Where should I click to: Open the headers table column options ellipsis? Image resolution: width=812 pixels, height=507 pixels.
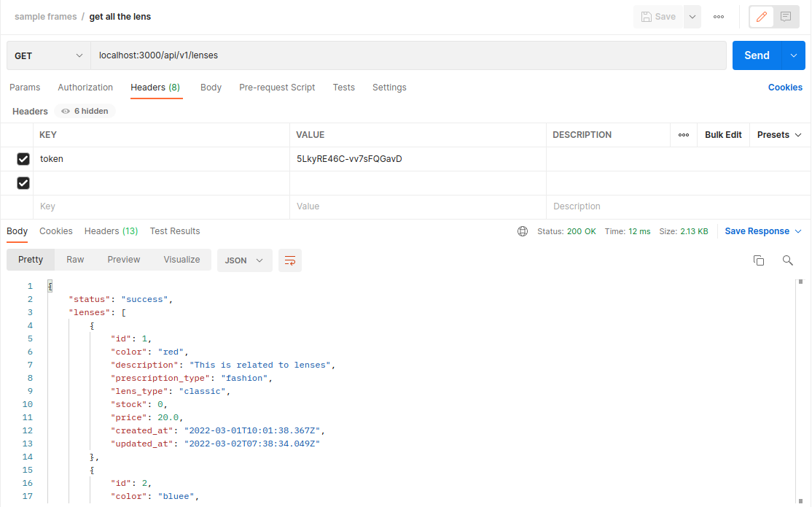(x=684, y=134)
